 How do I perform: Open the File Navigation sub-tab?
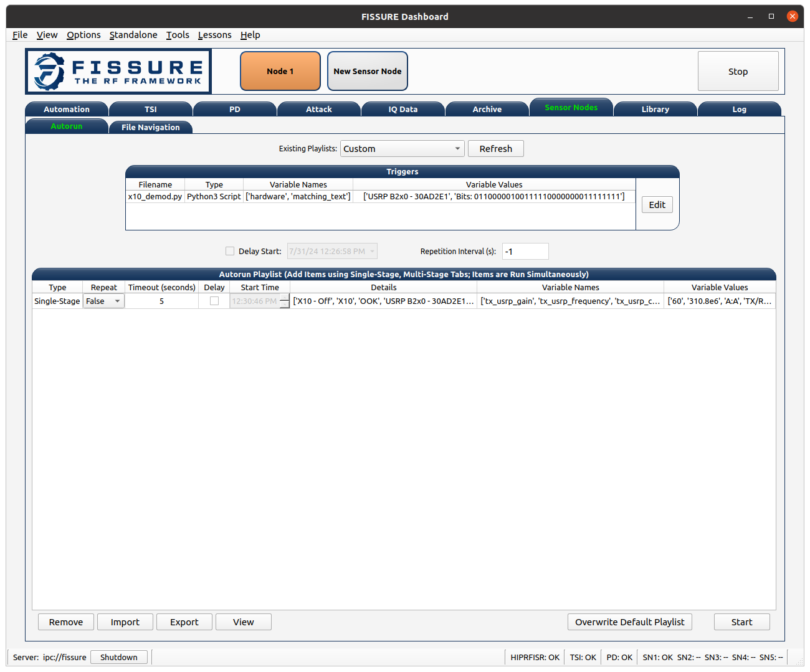151,127
